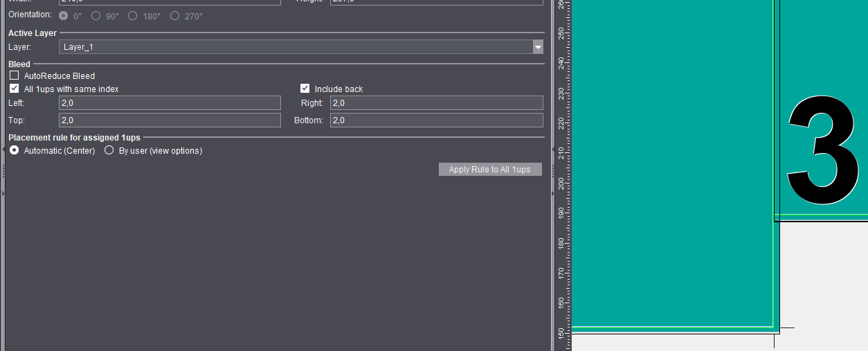Click 'Placement rule for assigned 1ups' heading
868x351 pixels.
(x=74, y=138)
